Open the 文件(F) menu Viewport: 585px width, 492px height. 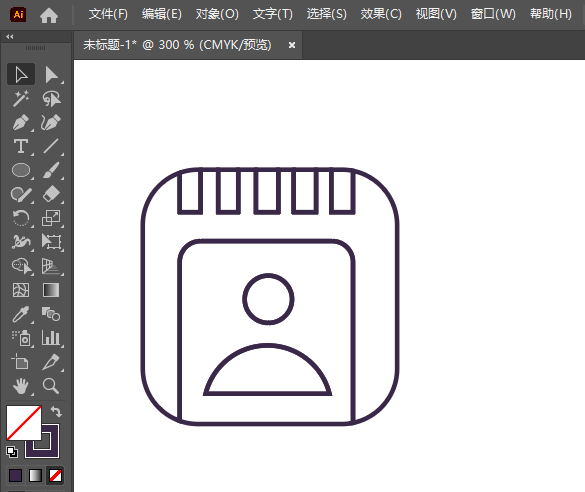click(108, 15)
